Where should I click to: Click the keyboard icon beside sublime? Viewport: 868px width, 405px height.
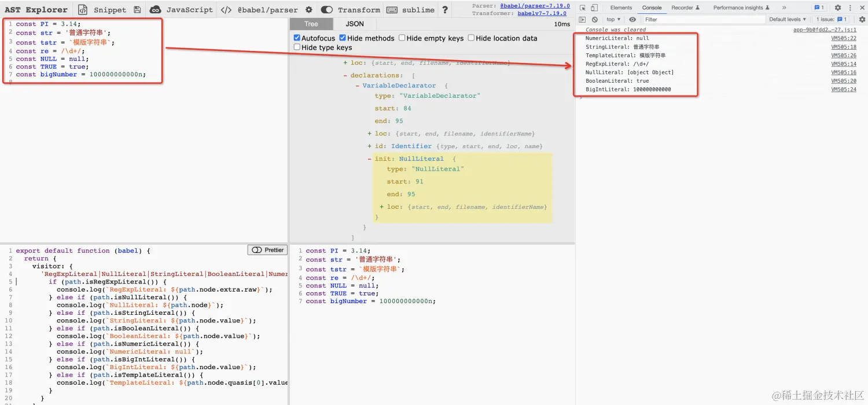pyautogui.click(x=392, y=10)
